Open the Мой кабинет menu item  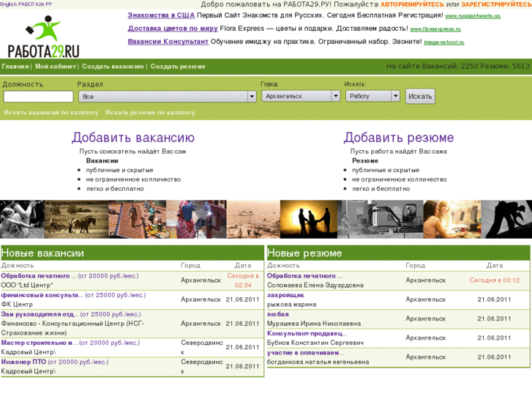tap(56, 66)
